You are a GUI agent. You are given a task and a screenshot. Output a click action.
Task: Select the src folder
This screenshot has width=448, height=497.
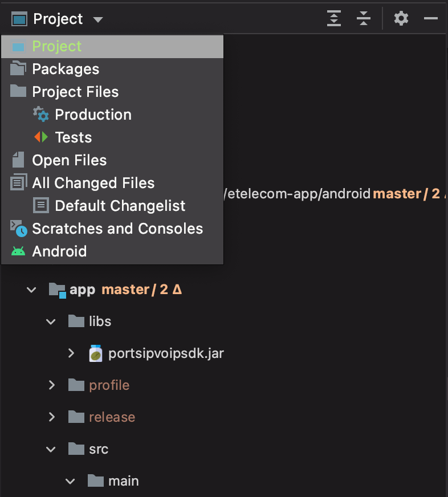pyautogui.click(x=98, y=449)
